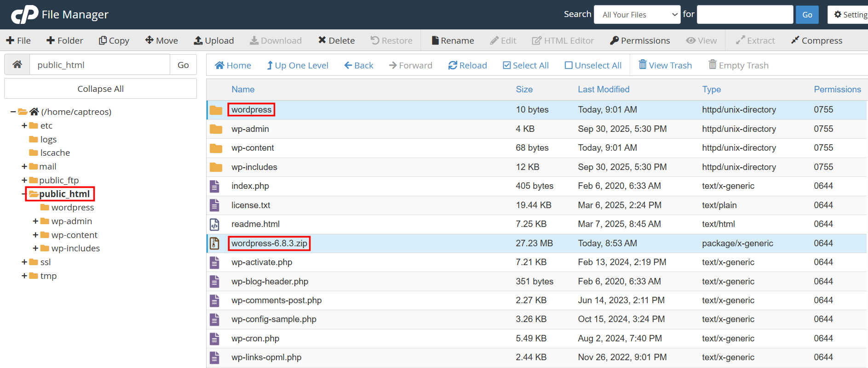868x368 pixels.
Task: Click Restore in the toolbar
Action: (392, 40)
